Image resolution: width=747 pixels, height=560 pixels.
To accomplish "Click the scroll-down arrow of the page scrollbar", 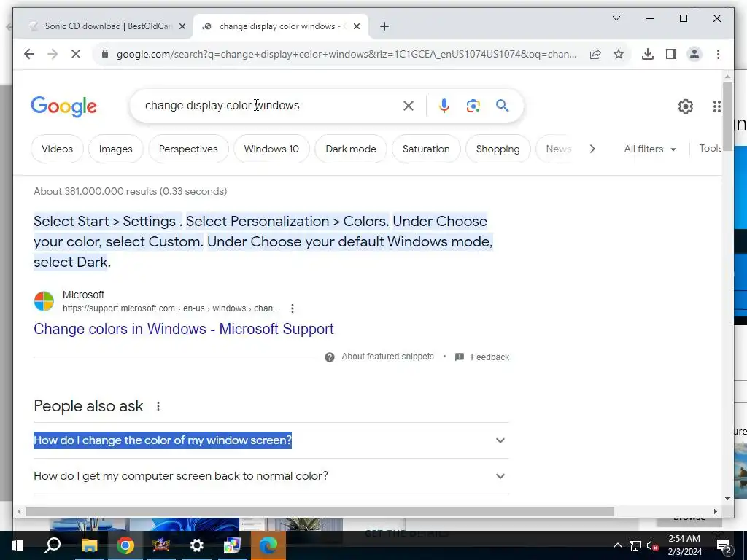I will click(727, 499).
